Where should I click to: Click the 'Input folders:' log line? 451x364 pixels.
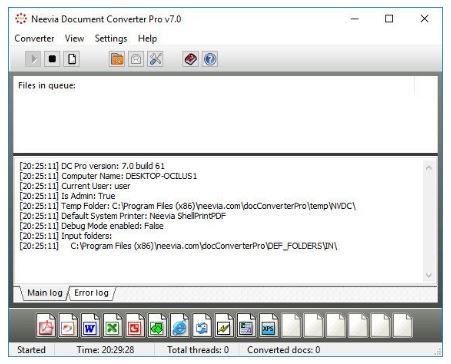65,236
